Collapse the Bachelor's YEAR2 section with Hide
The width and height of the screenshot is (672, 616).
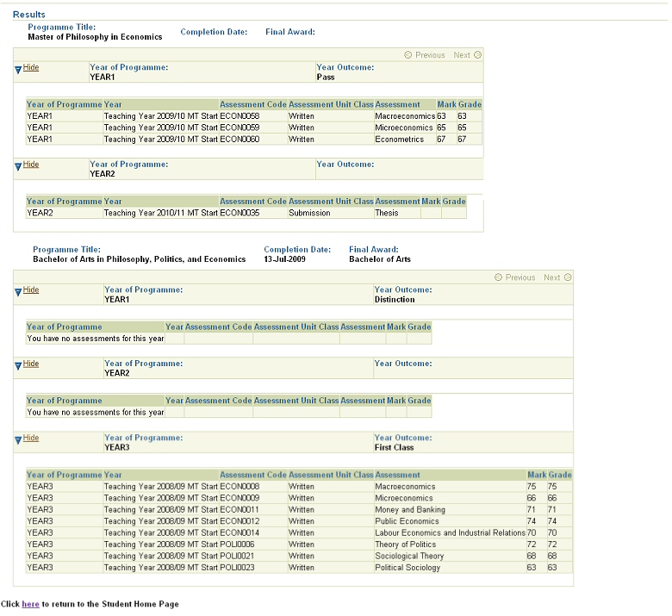point(31,364)
